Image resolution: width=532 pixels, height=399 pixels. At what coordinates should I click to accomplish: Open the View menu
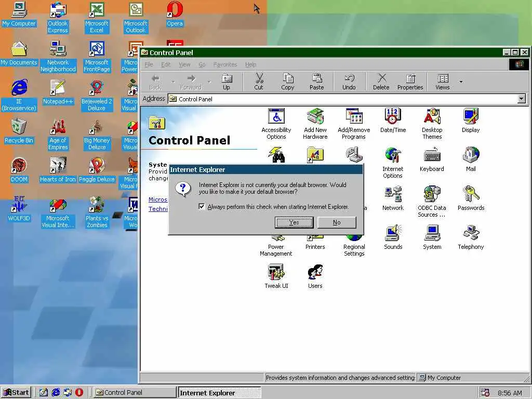184,64
